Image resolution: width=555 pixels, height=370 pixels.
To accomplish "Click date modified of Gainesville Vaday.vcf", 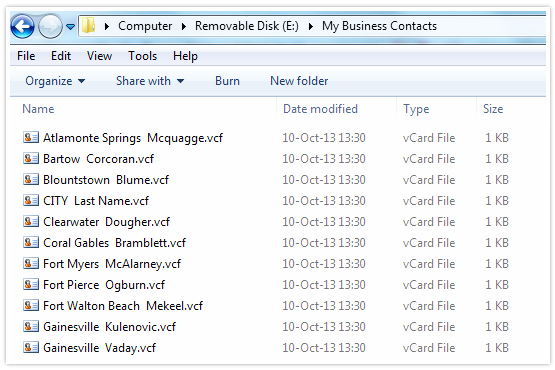I will pyautogui.click(x=324, y=348).
